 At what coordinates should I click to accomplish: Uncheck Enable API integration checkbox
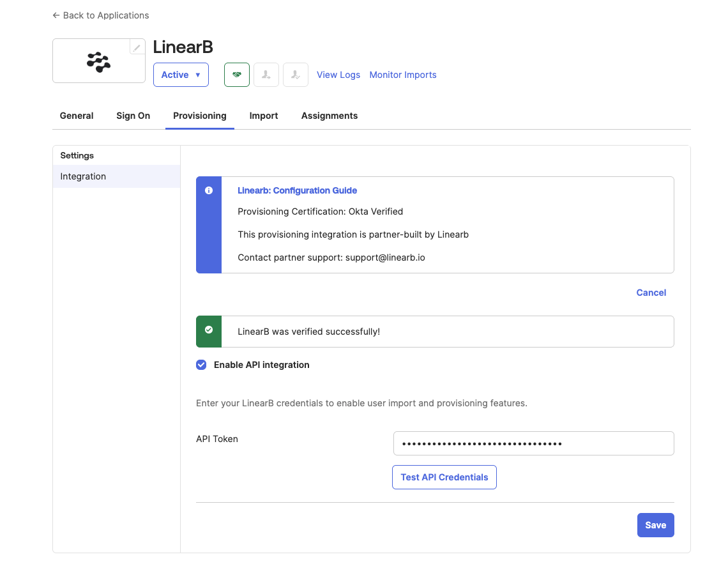[201, 365]
